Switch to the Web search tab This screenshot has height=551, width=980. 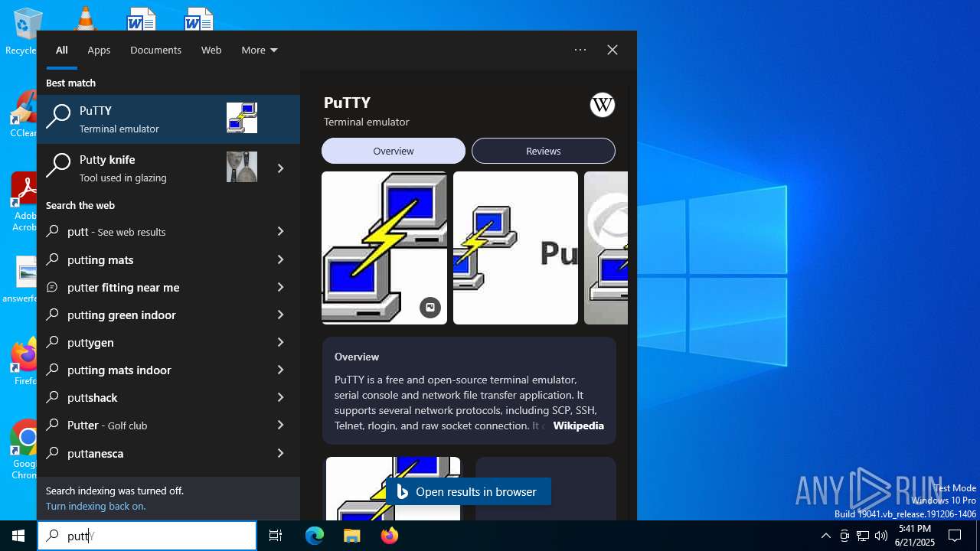[x=211, y=50]
